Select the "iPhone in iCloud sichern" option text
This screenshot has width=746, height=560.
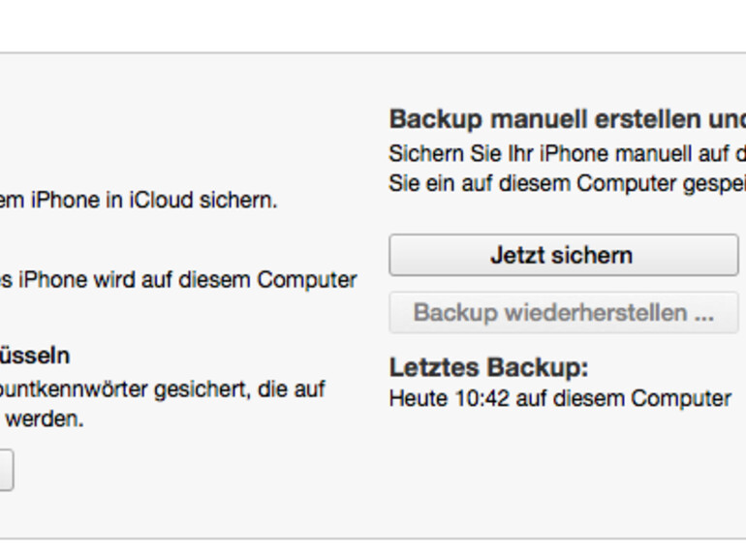139,202
